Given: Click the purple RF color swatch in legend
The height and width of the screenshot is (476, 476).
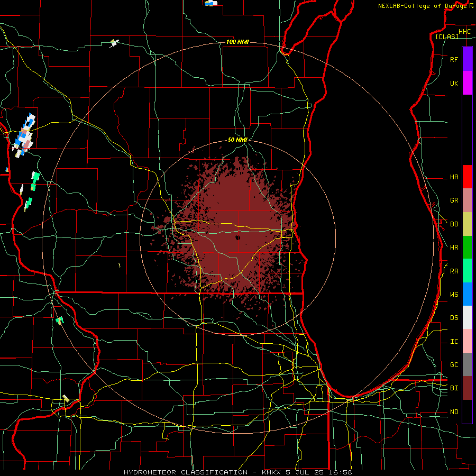Looking at the screenshot, I should coord(467,59).
